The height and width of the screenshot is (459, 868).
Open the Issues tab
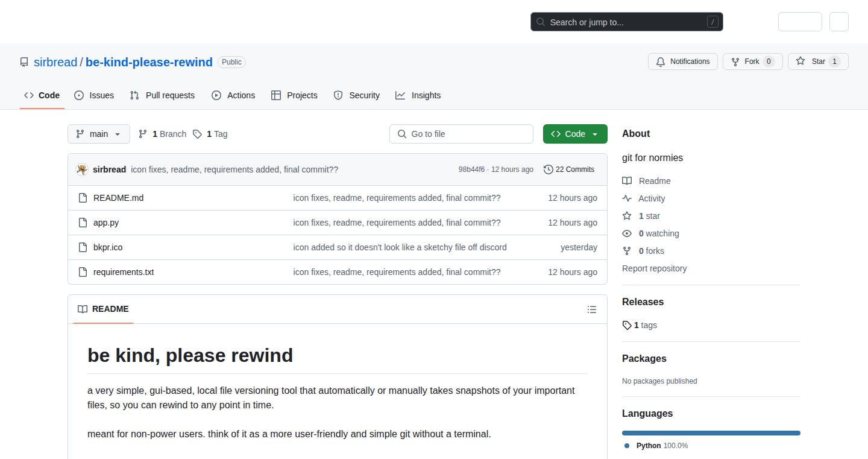94,95
